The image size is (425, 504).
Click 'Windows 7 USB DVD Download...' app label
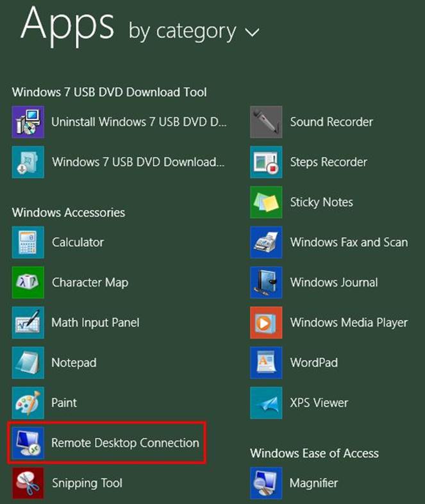(x=138, y=162)
